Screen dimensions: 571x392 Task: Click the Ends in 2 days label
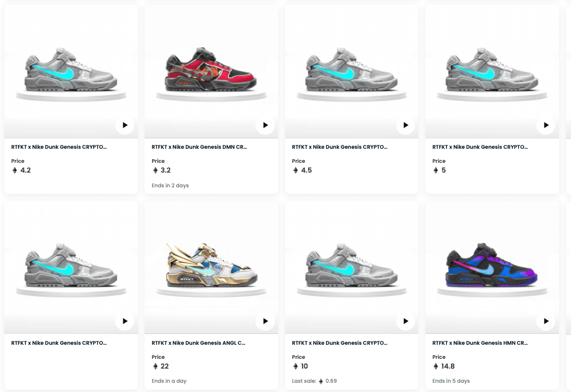170,185
